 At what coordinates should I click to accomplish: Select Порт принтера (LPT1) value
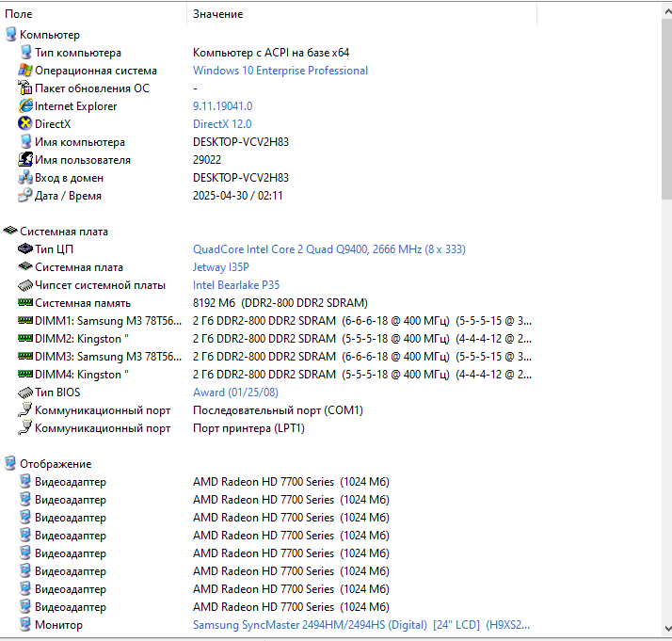click(248, 428)
